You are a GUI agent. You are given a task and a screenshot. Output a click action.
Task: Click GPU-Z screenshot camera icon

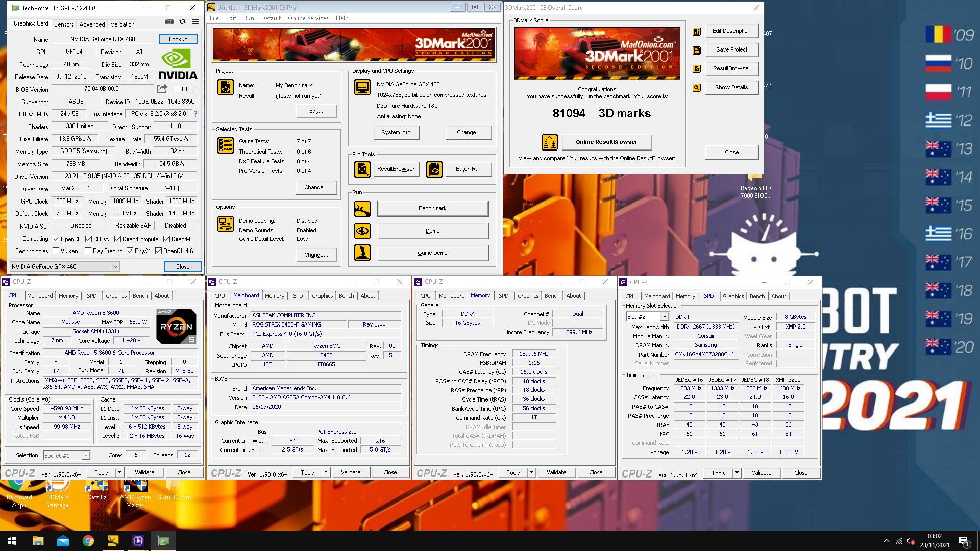[169, 21]
